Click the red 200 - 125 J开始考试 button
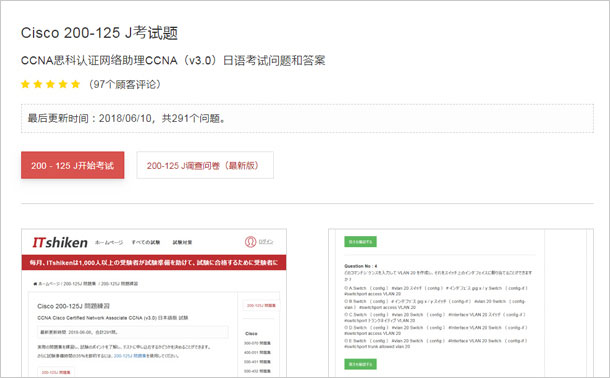The height and width of the screenshot is (378, 610). tap(73, 165)
